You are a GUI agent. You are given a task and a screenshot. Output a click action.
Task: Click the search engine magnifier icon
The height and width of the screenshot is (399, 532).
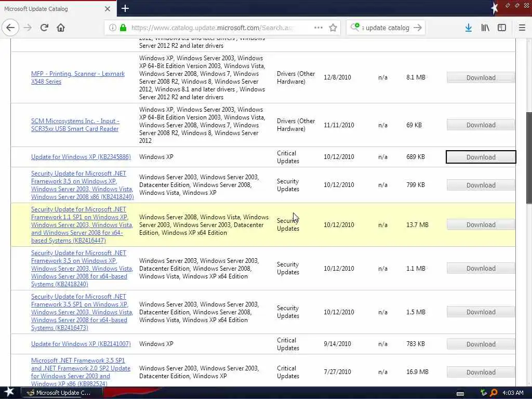click(355, 27)
